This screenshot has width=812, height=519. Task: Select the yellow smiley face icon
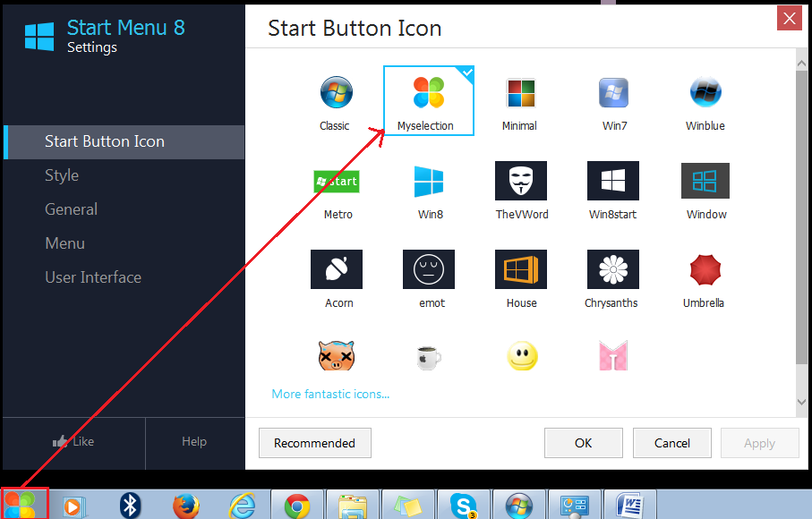[x=522, y=356]
